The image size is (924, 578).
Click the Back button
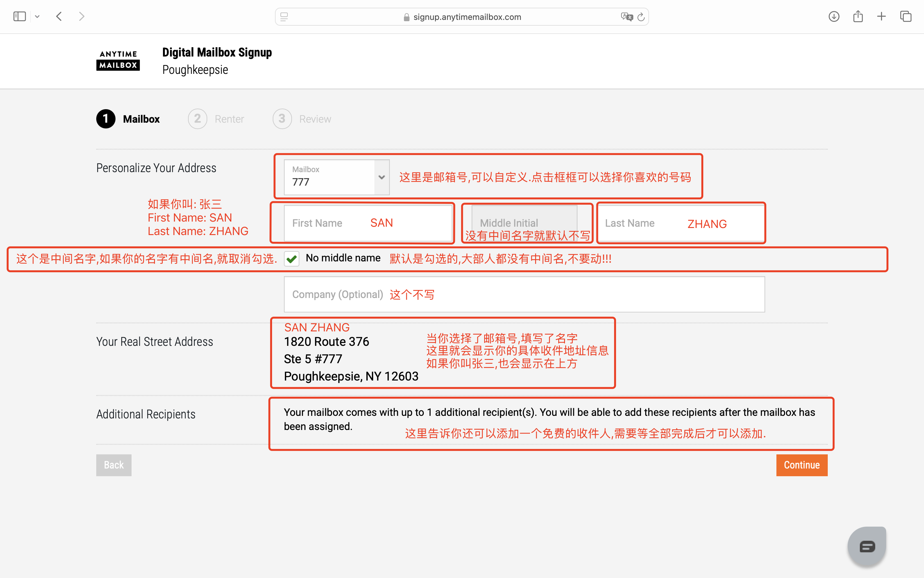point(114,465)
